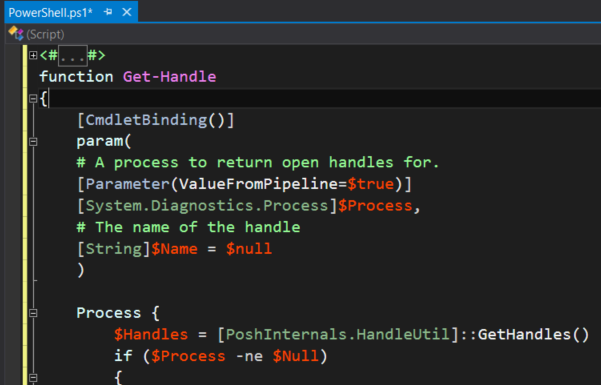Collapse the Process { block
The image size is (601, 385).
33,313
